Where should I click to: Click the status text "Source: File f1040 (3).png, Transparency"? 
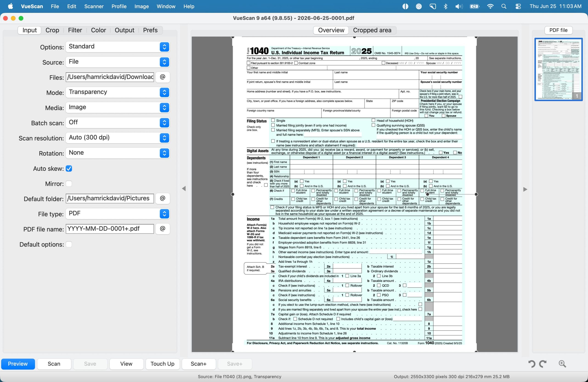click(x=239, y=376)
